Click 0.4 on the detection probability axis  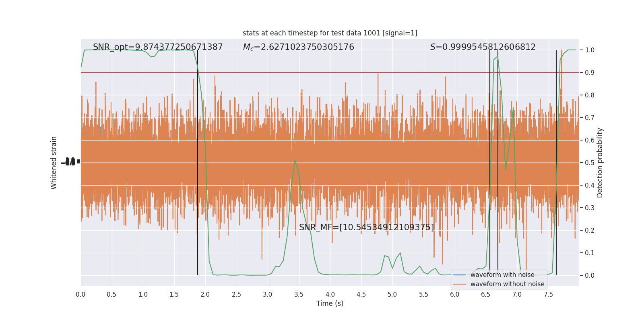click(590, 186)
